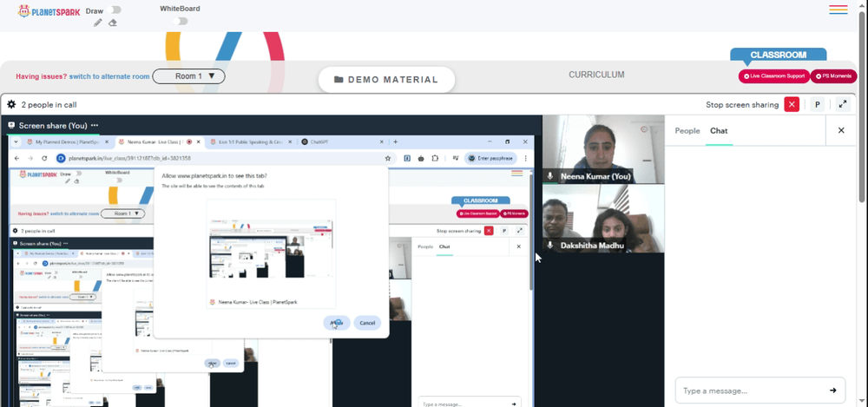Open call settings via the gear icon
The width and height of the screenshot is (868, 407).
coord(11,104)
